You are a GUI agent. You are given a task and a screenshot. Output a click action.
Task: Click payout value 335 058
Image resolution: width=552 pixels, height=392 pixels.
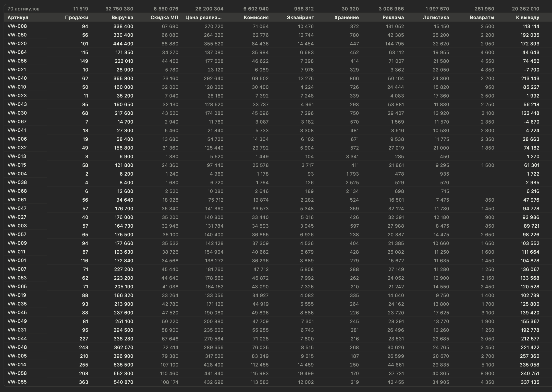tap(529, 365)
